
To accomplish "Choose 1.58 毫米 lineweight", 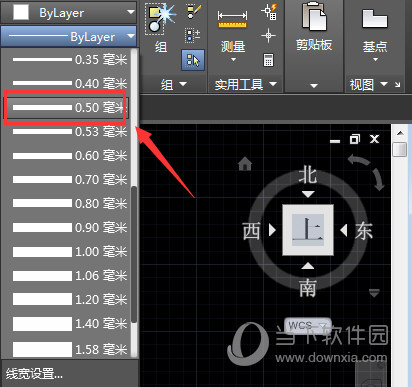I will tap(70, 349).
